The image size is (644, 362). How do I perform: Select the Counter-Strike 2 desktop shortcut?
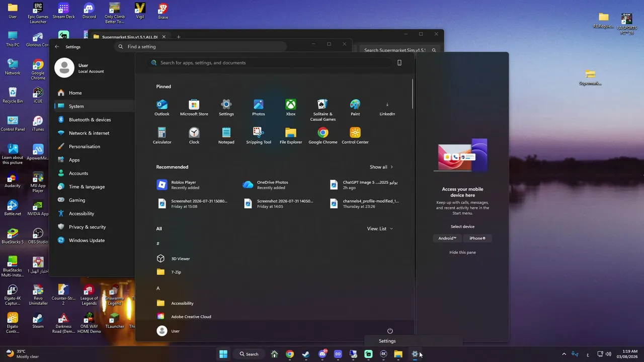coord(63,295)
